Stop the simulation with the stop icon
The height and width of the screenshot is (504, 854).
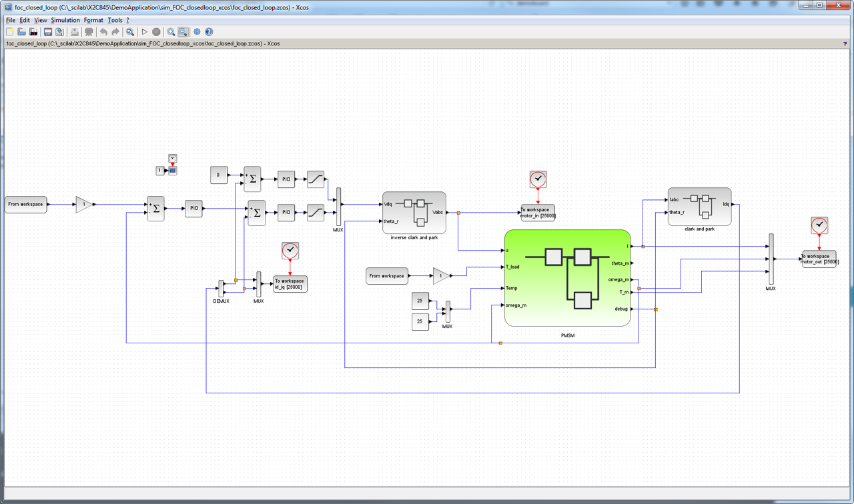click(x=155, y=31)
